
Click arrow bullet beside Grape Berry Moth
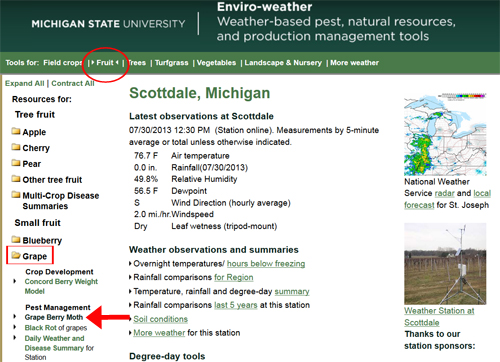[x=15, y=317]
